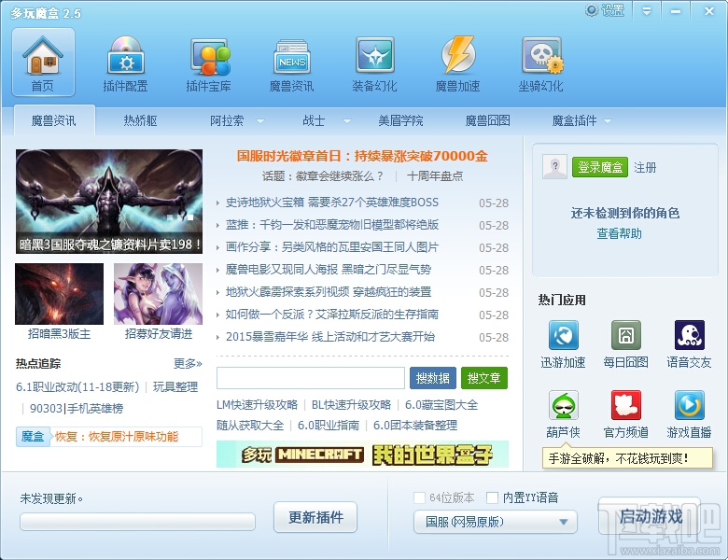The width and height of the screenshot is (728, 560).
Task: Open 设置 gear settings
Action: (605, 10)
